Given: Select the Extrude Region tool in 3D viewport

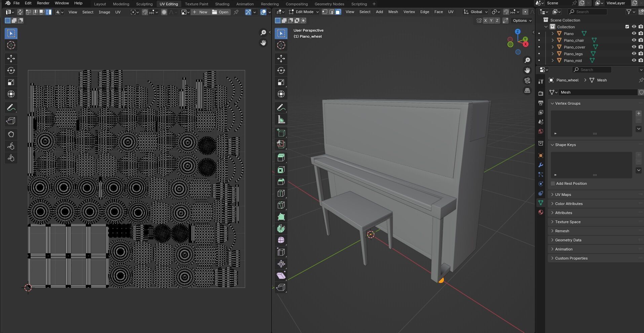Looking at the screenshot, I should [x=281, y=158].
